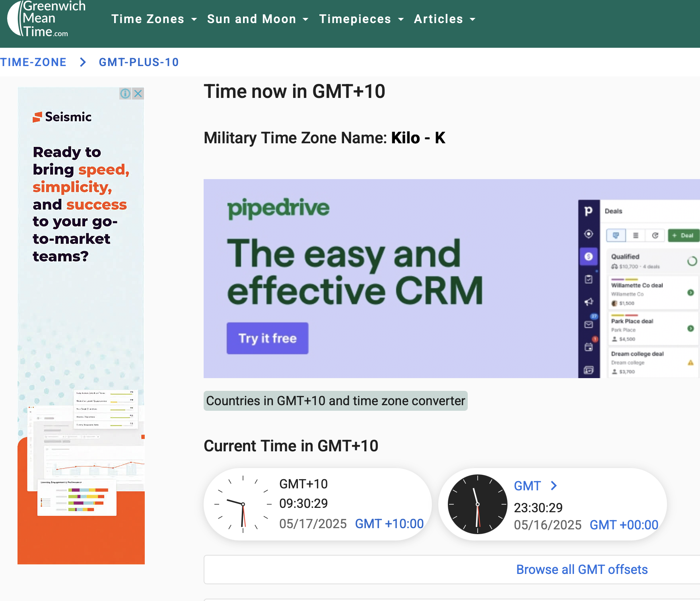The height and width of the screenshot is (601, 700).
Task: Click Military Time Zone Name heading
Action: click(x=325, y=138)
